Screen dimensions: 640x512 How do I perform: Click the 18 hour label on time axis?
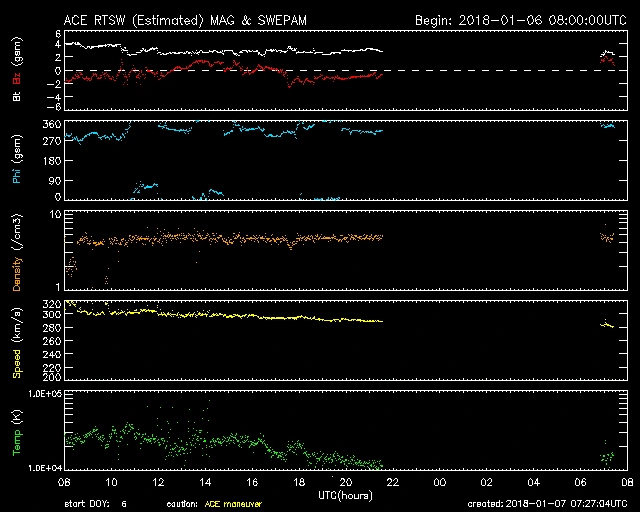point(299,482)
